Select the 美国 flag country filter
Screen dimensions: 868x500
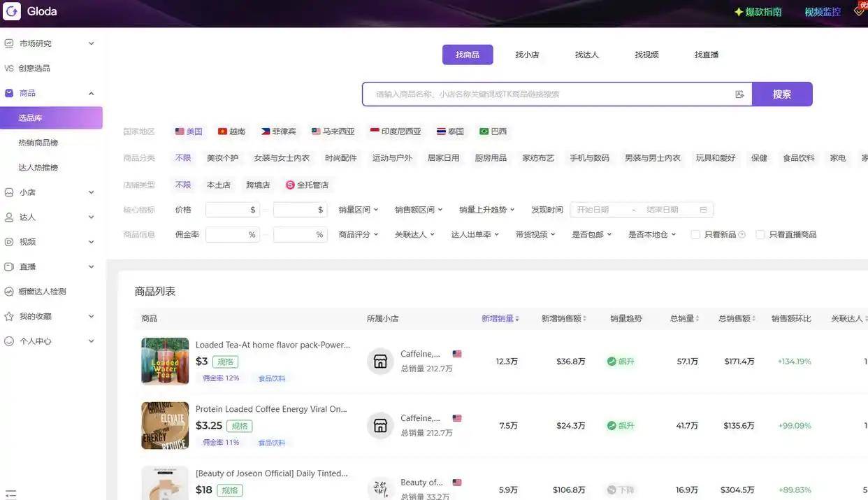[x=189, y=131]
